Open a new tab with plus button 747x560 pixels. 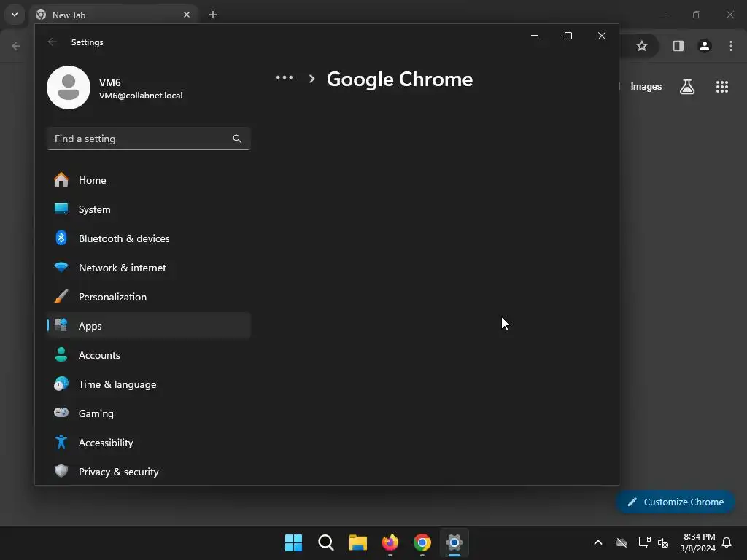click(213, 15)
